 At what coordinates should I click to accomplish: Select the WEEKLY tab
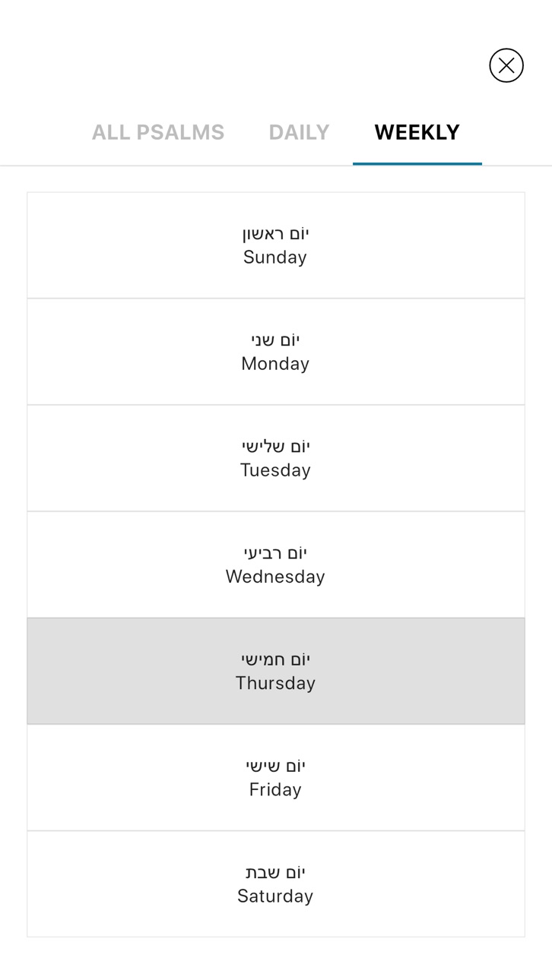coord(417,132)
